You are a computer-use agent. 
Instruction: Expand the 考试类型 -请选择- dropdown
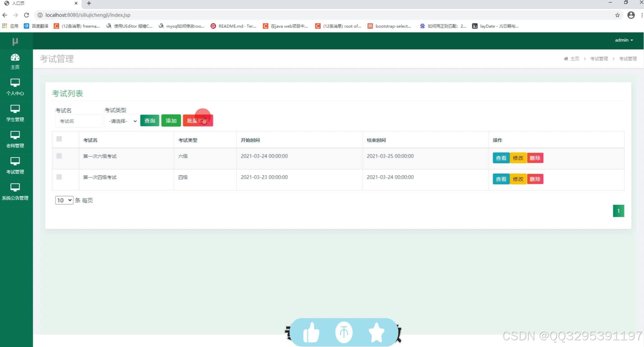coord(122,121)
